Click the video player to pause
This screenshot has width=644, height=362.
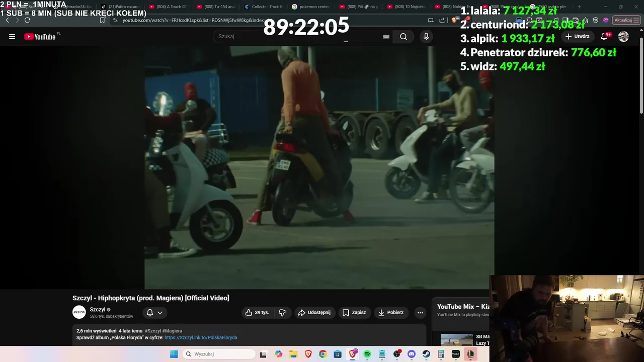319,167
